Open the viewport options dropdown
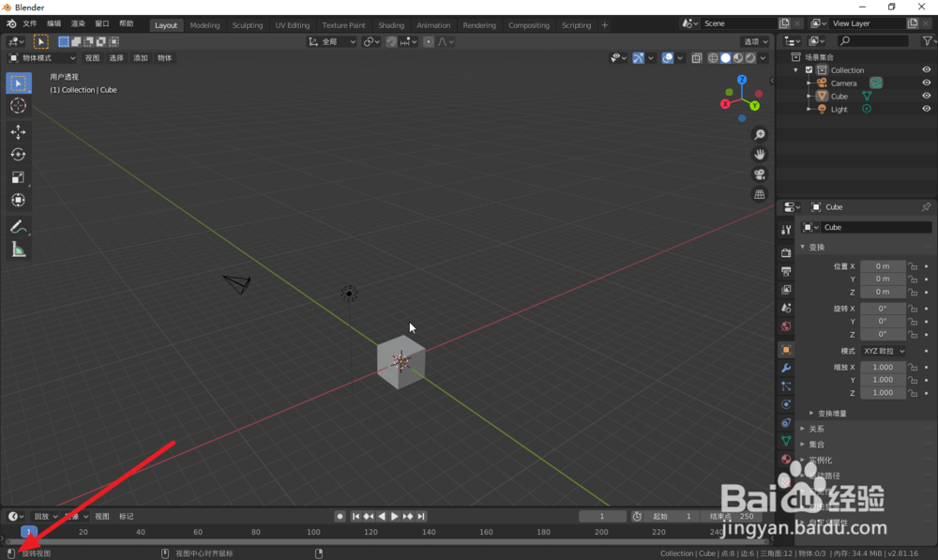 tap(755, 42)
